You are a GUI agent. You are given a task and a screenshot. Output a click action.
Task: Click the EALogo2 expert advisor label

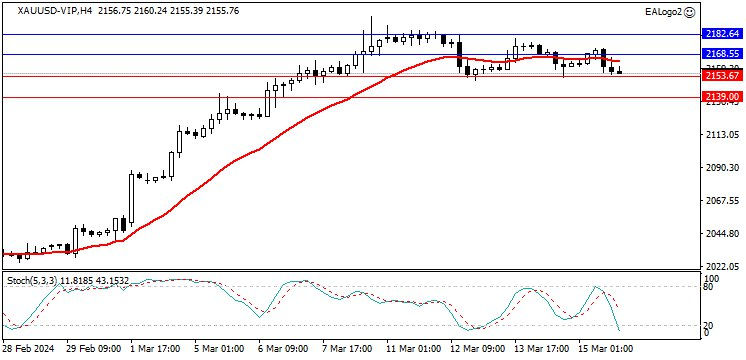click(x=663, y=13)
